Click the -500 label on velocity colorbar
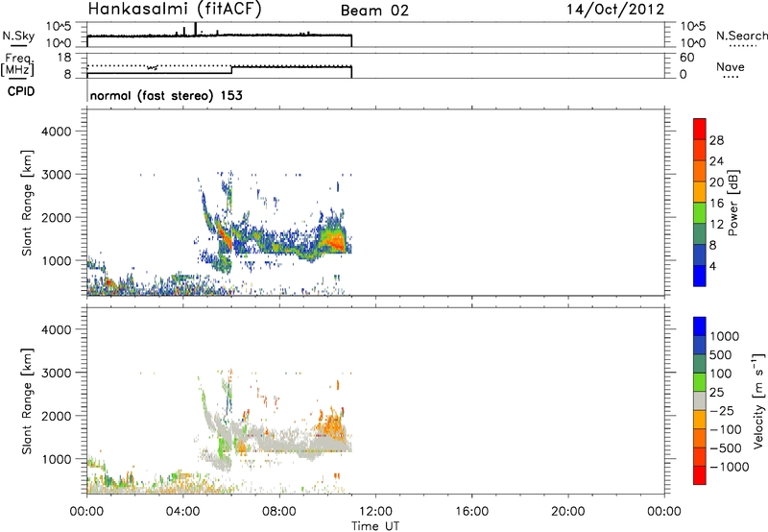 point(725,448)
